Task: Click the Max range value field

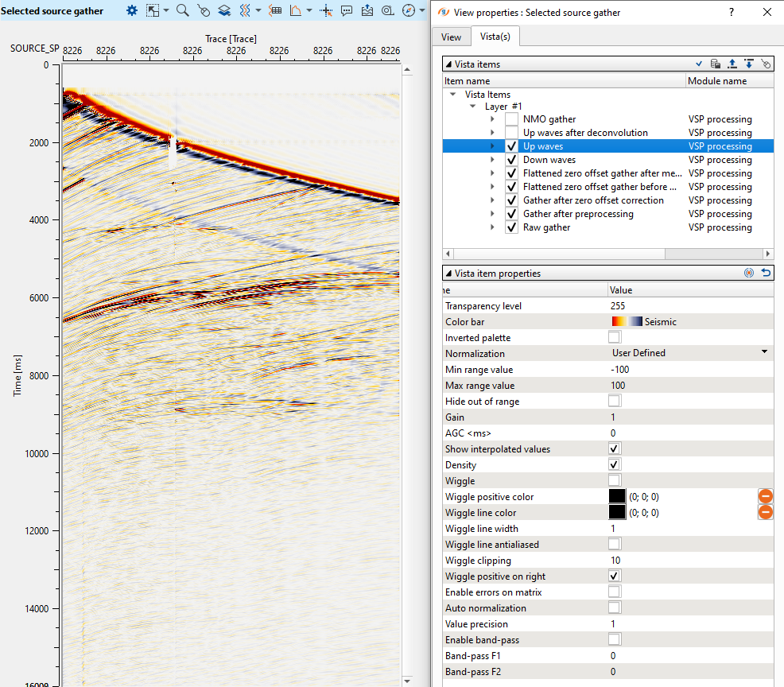Action: point(689,386)
